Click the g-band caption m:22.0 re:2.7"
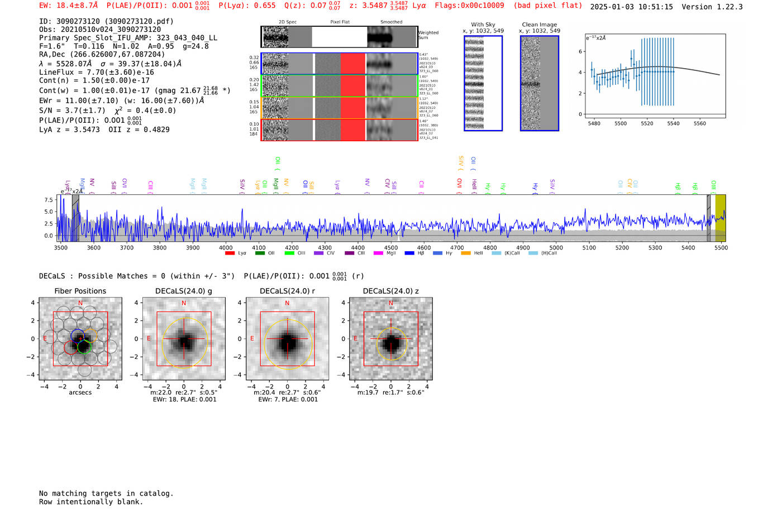The image size is (782, 532). point(184,392)
